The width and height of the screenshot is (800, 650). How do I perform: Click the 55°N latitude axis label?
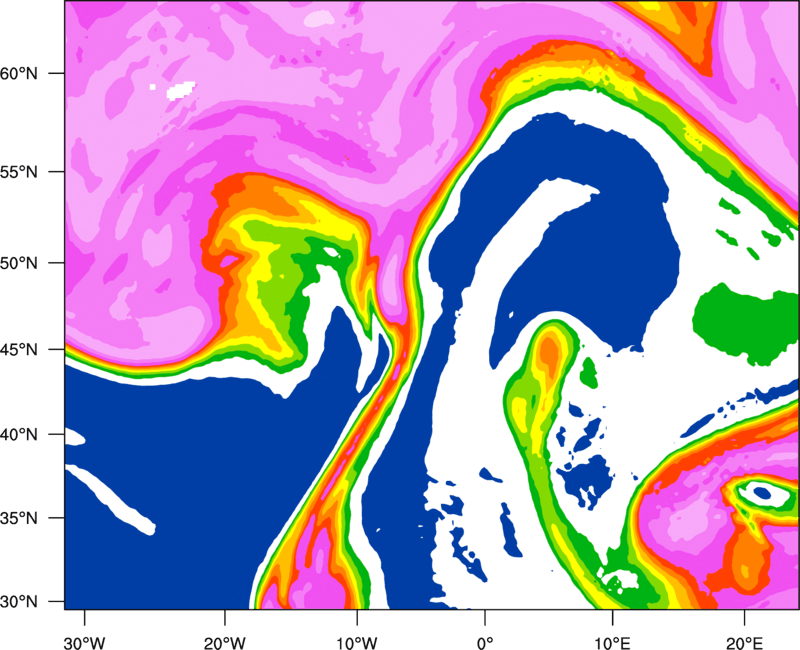[19, 172]
